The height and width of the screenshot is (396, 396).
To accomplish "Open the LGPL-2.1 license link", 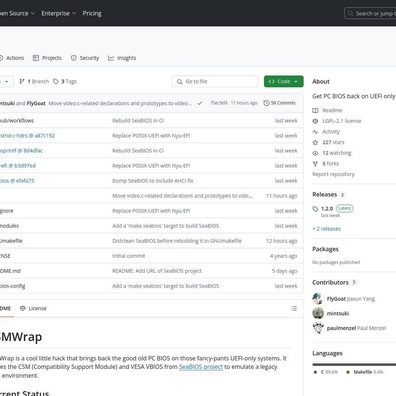I will pyautogui.click(x=342, y=121).
